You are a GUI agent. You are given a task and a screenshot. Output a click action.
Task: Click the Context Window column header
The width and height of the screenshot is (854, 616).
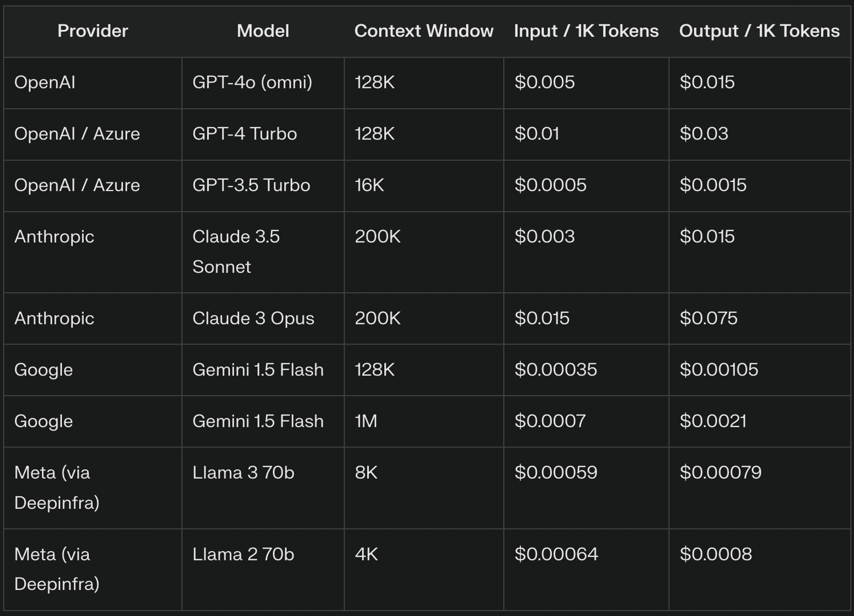point(424,31)
